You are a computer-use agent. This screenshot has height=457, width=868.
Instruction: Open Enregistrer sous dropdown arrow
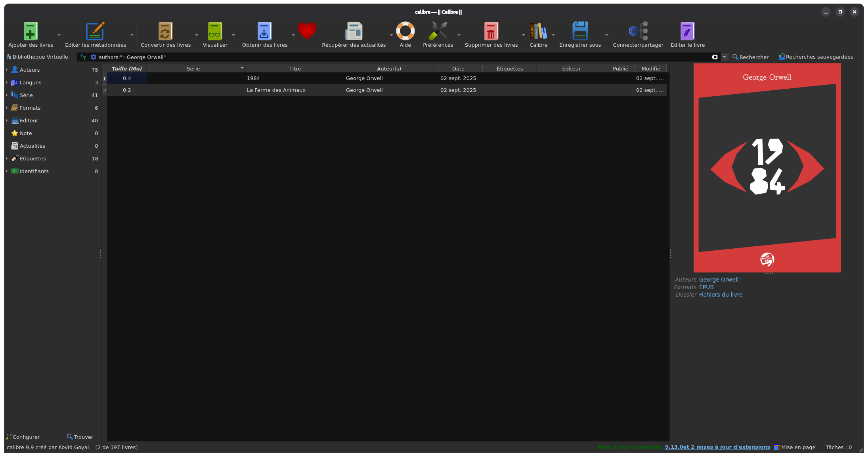pyautogui.click(x=607, y=35)
